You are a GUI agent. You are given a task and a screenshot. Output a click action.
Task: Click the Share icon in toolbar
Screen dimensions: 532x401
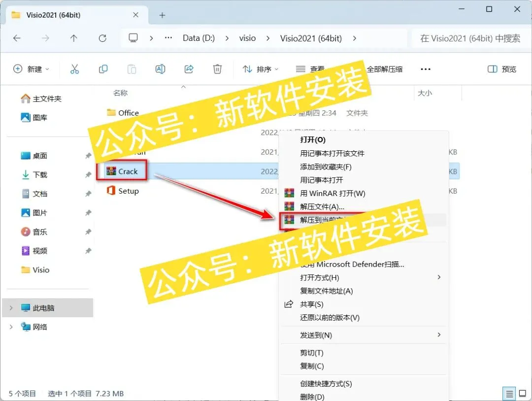pos(189,69)
